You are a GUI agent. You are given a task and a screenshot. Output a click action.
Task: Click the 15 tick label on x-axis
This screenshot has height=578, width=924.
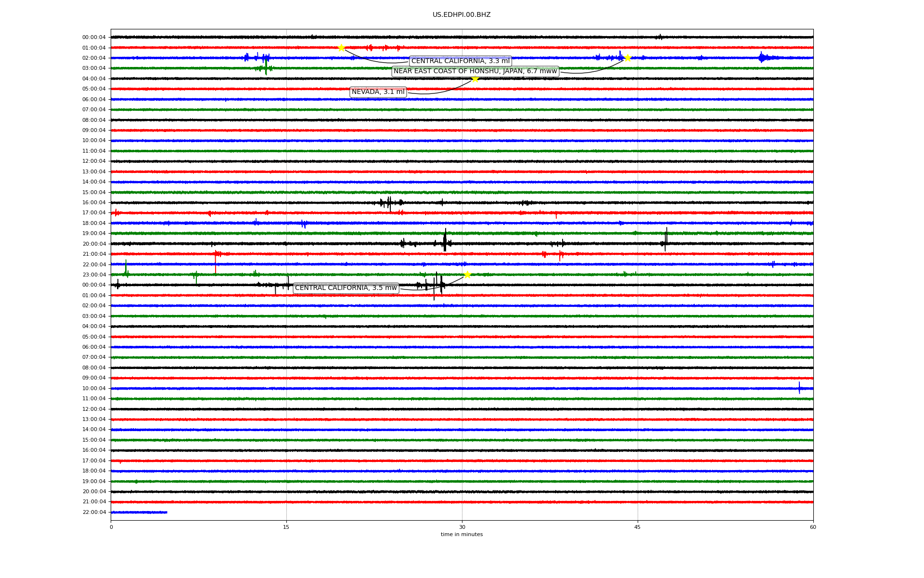point(286,527)
